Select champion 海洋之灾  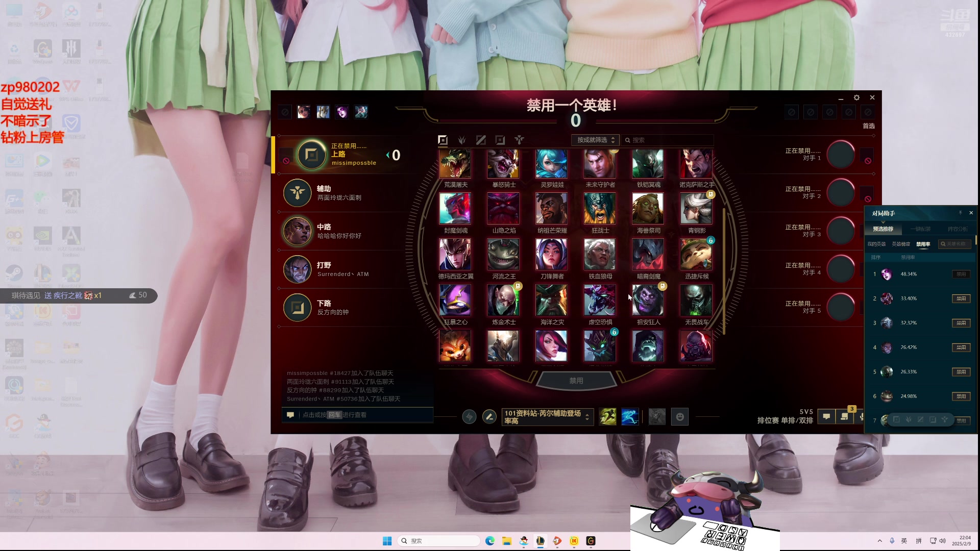[551, 300]
